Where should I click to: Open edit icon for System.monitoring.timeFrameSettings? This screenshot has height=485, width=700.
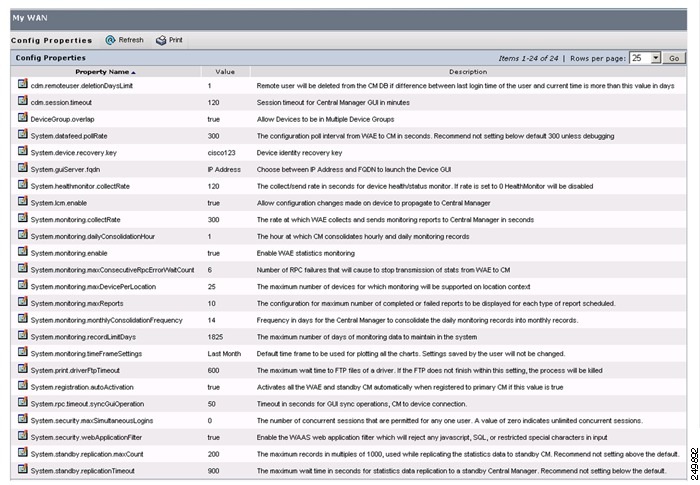[23, 351]
